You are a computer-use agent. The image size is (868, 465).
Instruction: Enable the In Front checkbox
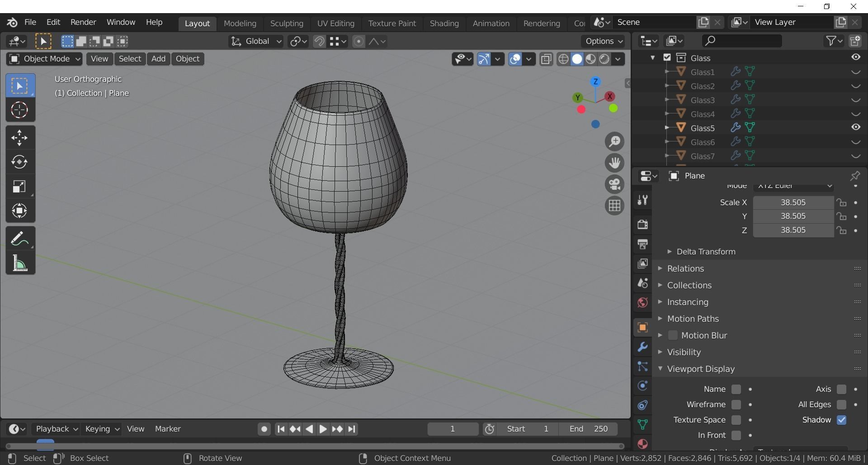pos(736,435)
